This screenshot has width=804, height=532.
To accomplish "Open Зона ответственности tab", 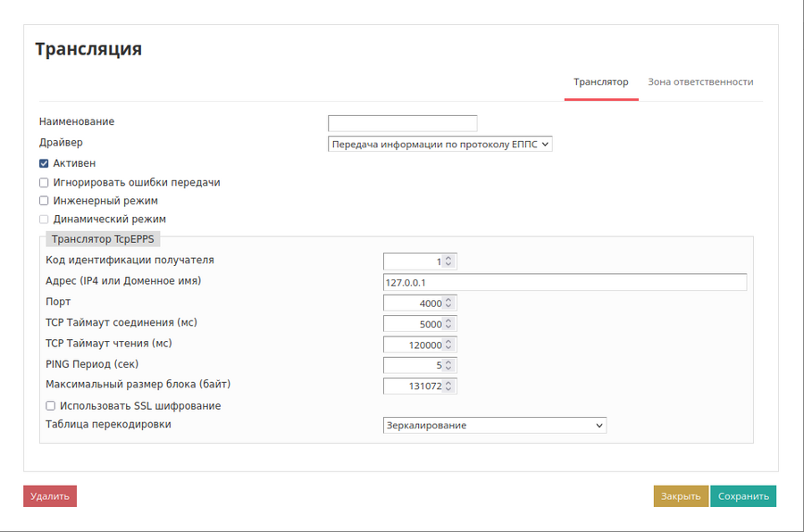I will [700, 82].
